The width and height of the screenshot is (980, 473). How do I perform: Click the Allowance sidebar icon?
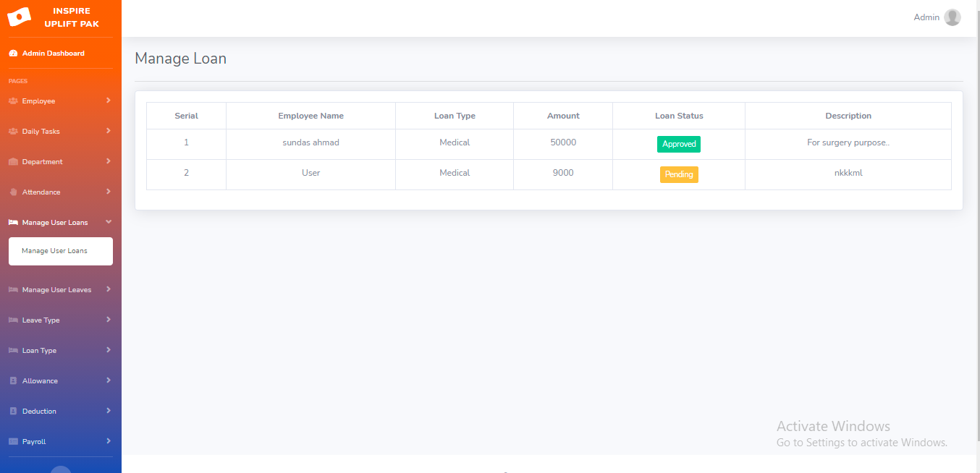[13, 381]
